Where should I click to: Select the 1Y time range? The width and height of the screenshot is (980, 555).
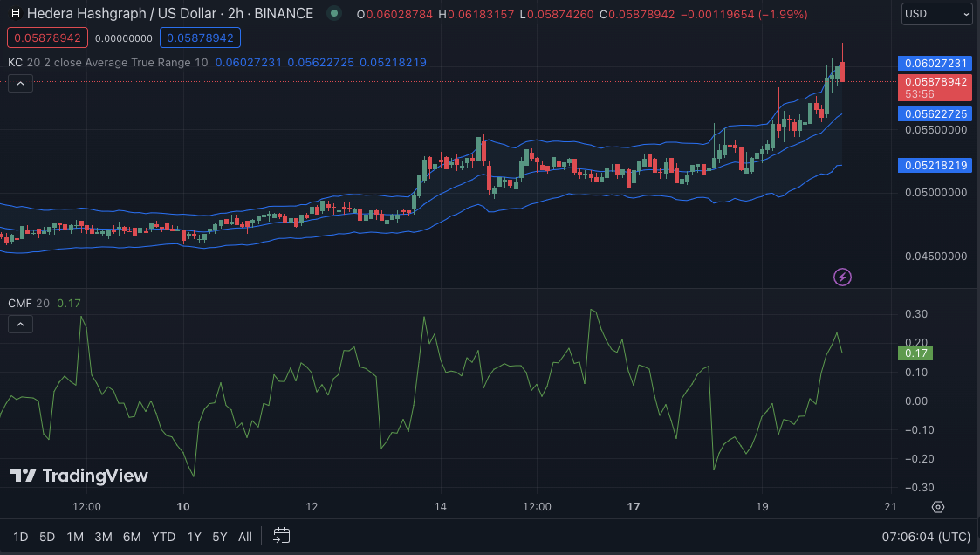click(x=195, y=537)
